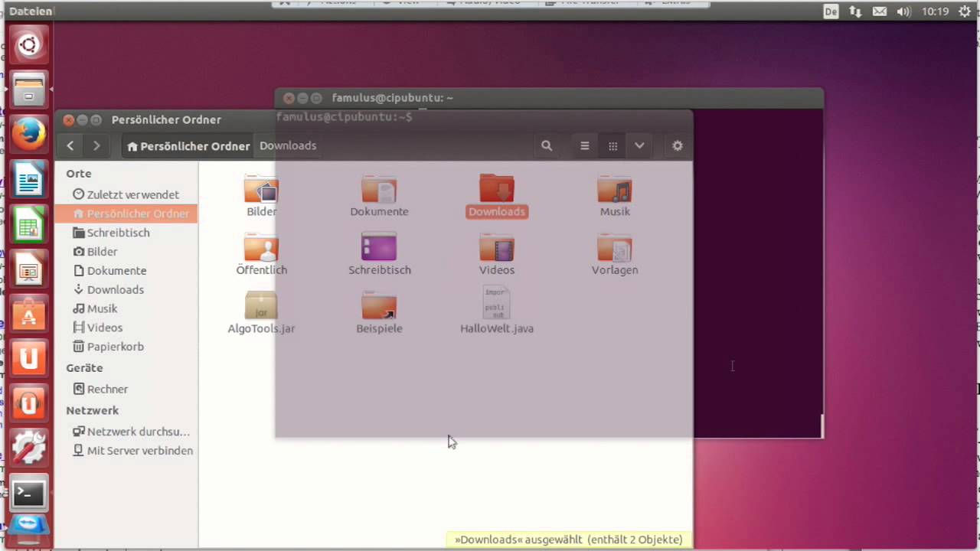Select the HalloWelt.java file
Screen dimensions: 980x551
click(x=497, y=311)
